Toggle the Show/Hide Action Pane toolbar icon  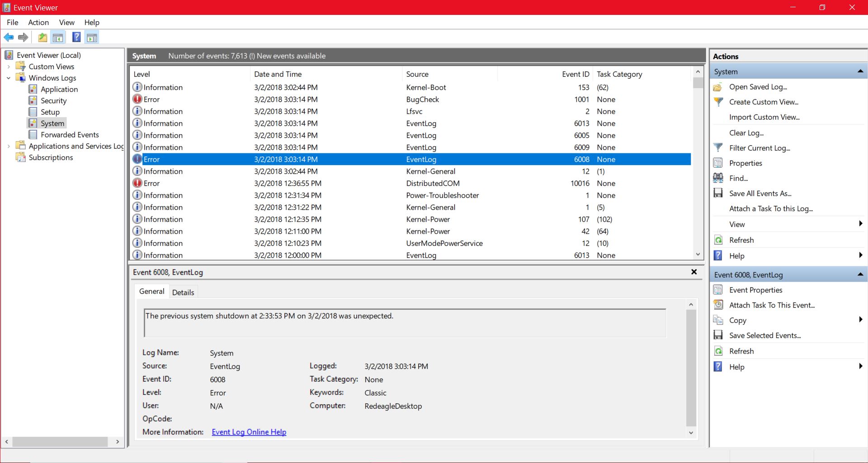[92, 38]
